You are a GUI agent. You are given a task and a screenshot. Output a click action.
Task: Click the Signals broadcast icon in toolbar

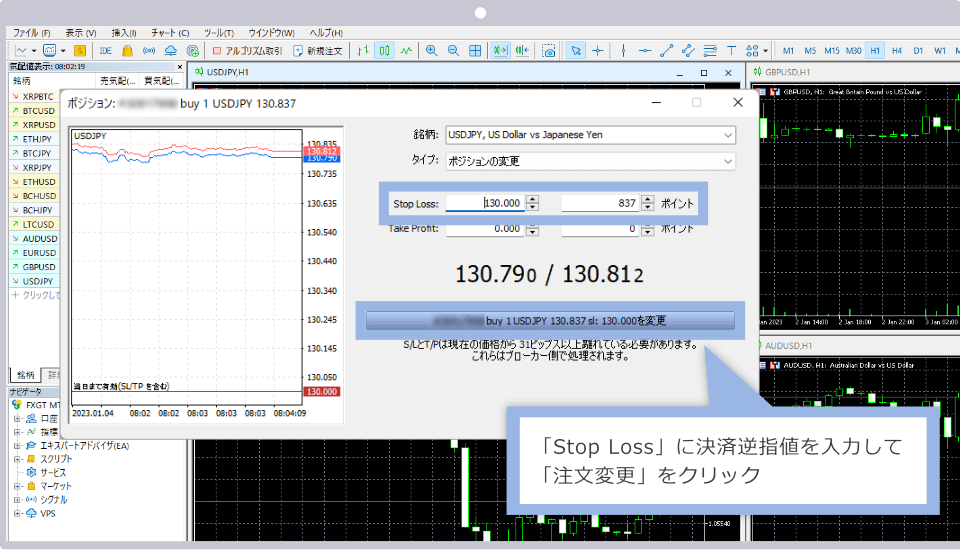click(149, 51)
